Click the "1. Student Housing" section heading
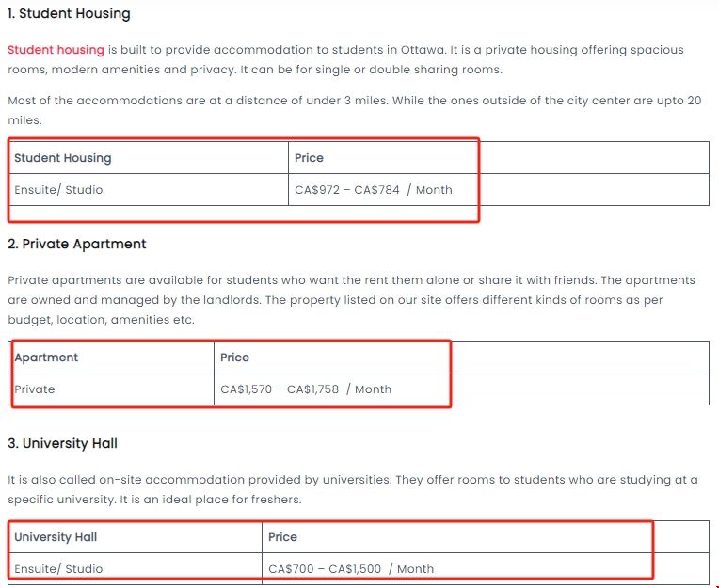Image resolution: width=719 pixels, height=588 pixels. click(x=69, y=14)
